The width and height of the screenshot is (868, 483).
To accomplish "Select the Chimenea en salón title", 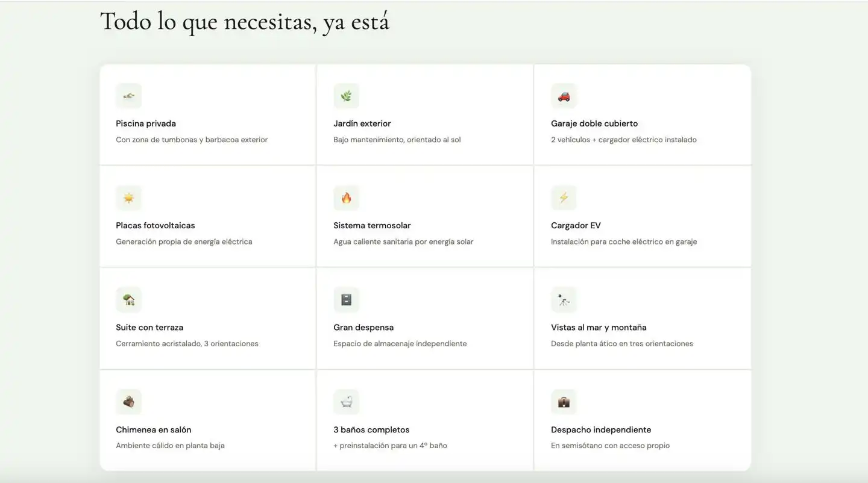I will pyautogui.click(x=154, y=430).
